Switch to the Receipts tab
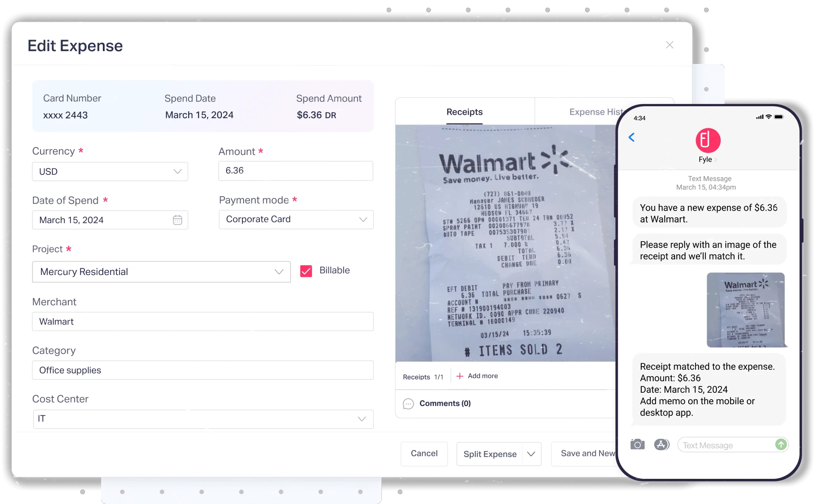 pos(464,112)
